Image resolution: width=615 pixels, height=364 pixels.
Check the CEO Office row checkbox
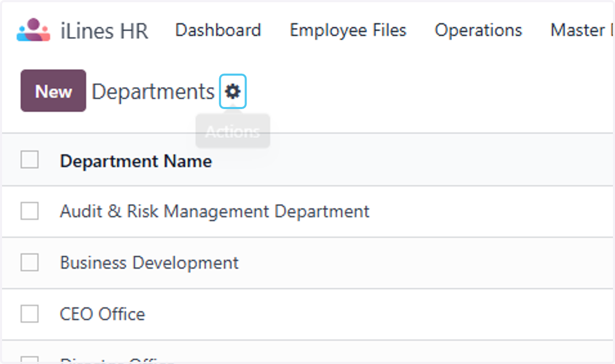click(30, 313)
